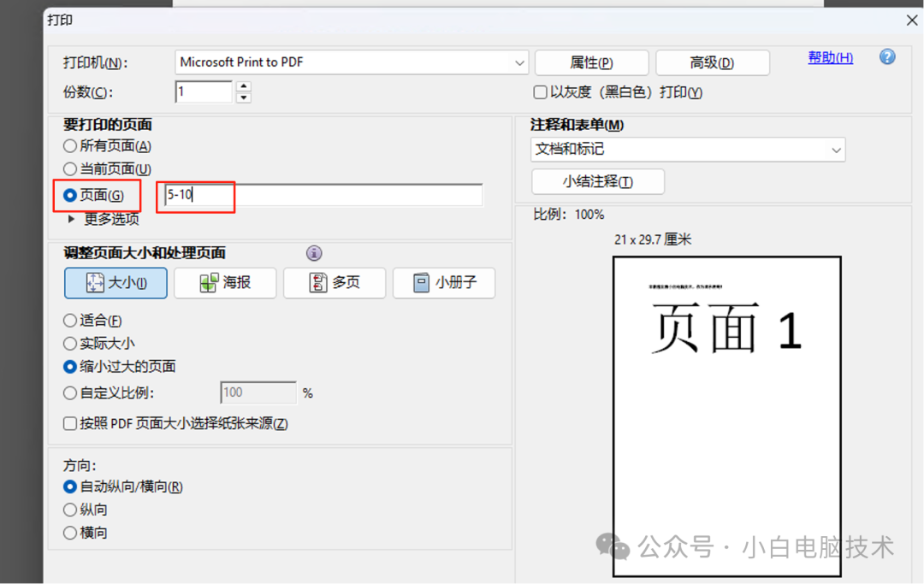Select 自定义比例 scaling option

point(69,392)
